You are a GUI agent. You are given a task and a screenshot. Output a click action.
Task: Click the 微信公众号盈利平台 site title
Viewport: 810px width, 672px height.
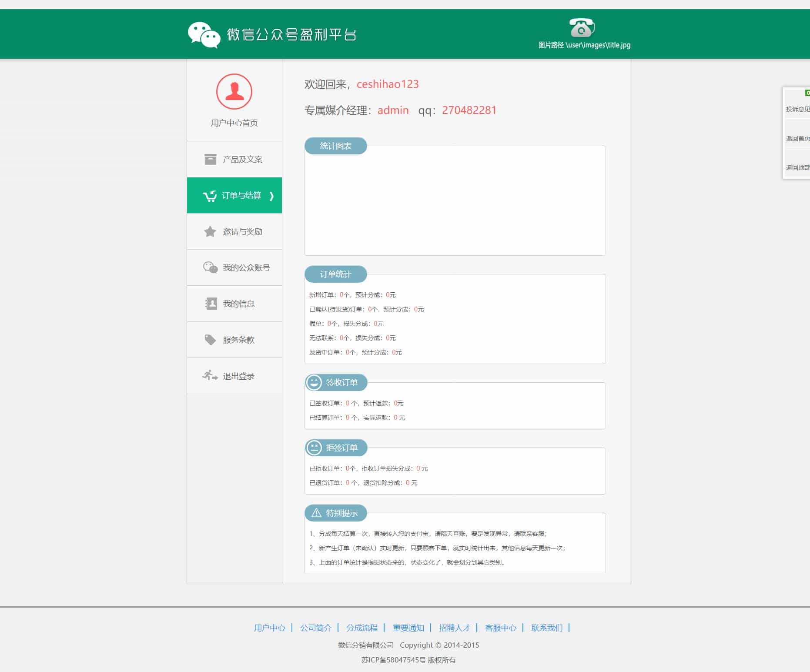click(291, 35)
